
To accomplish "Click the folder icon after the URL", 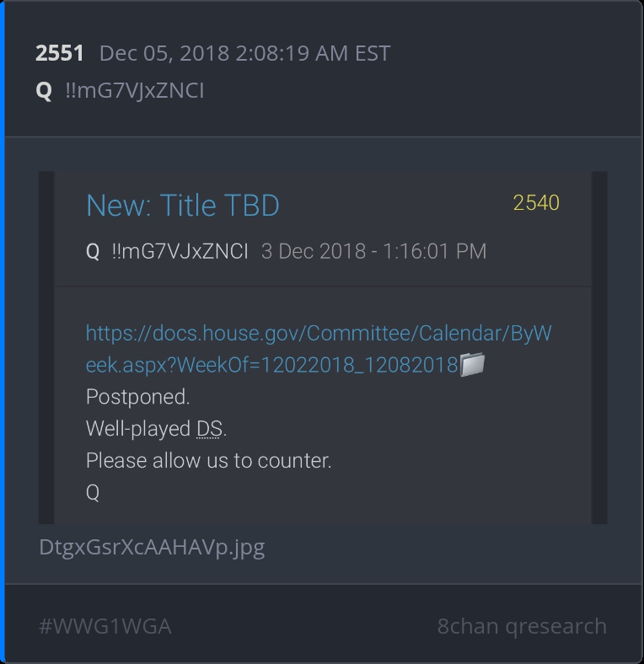I will pos(472,364).
